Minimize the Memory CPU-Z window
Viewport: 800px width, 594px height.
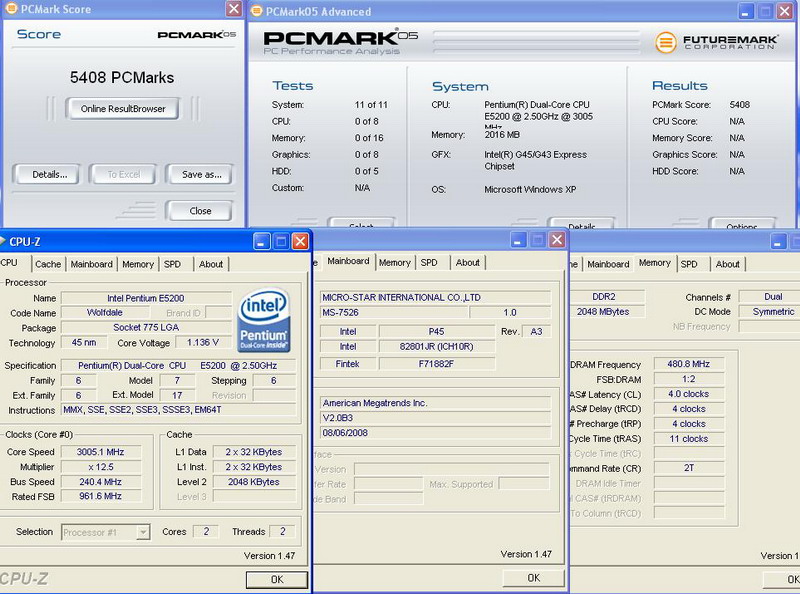pos(779,241)
